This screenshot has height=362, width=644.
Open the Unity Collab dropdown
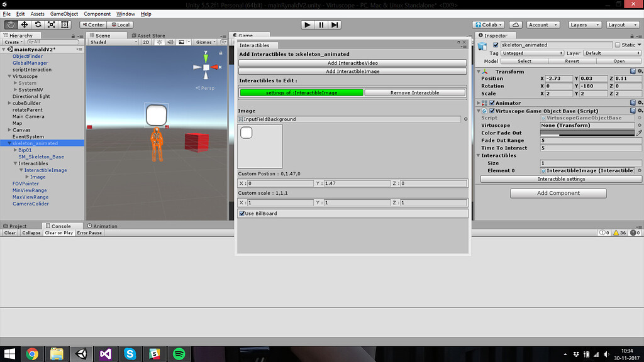[x=489, y=24]
